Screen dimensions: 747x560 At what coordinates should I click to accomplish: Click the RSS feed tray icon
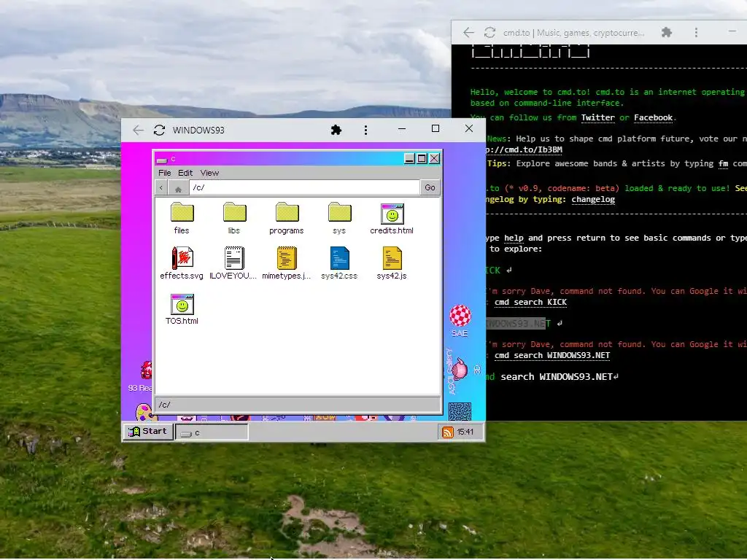pyautogui.click(x=447, y=432)
